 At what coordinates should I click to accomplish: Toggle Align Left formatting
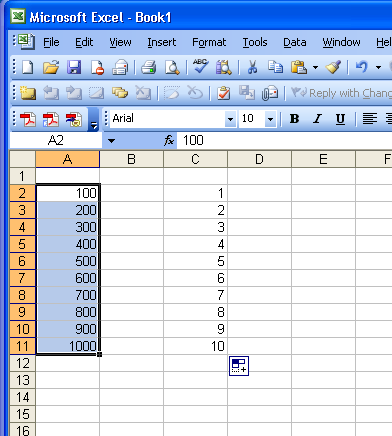coord(370,118)
